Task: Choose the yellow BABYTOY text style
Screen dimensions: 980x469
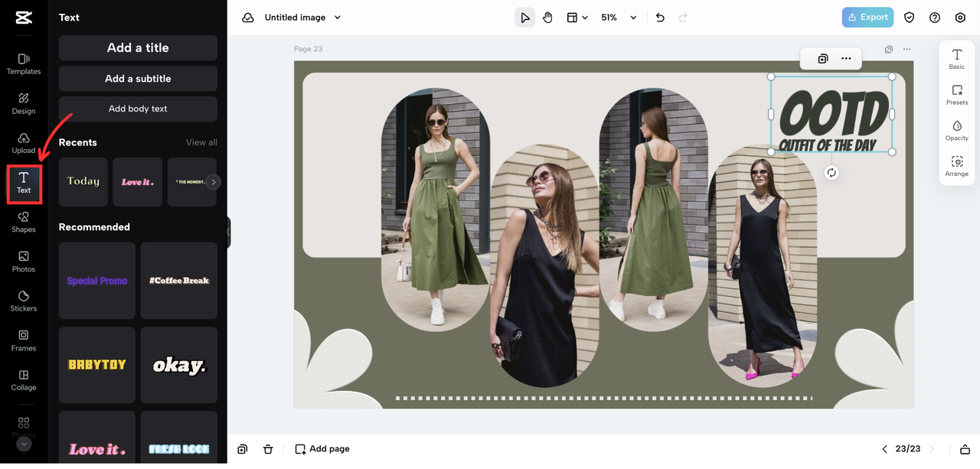Action: point(97,365)
